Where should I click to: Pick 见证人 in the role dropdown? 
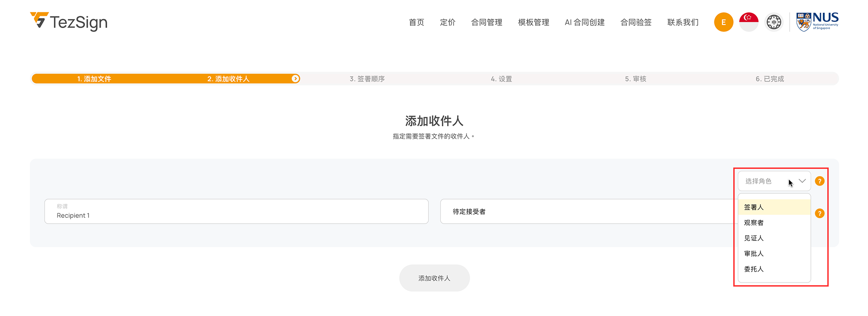coord(754,238)
